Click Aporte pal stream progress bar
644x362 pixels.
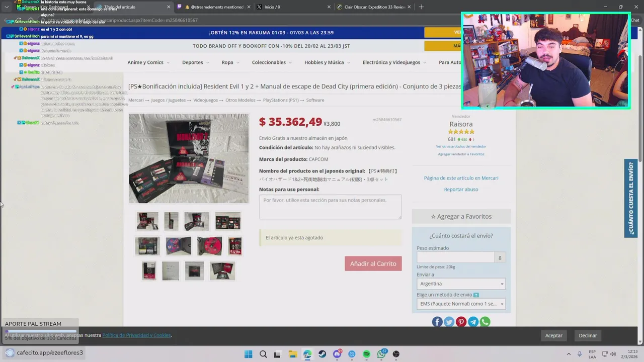coord(40,331)
